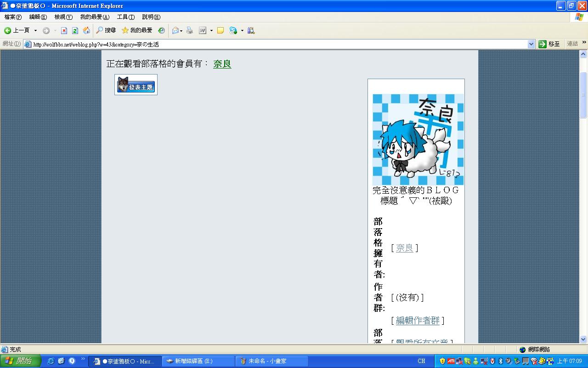Viewport: 588px width, 368px height.
Task: Open the 我的最愛(A) menu
Action: coord(95,17)
